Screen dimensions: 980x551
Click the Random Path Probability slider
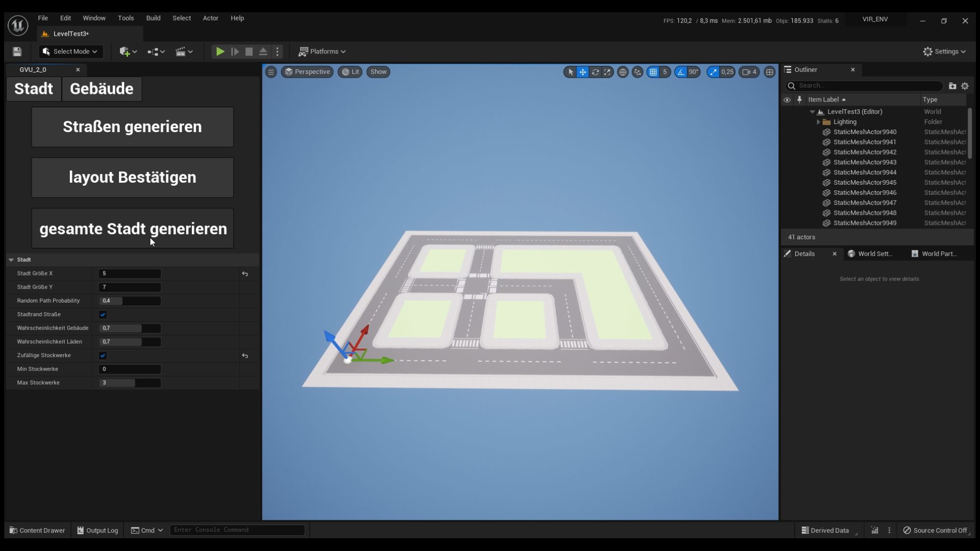click(130, 301)
